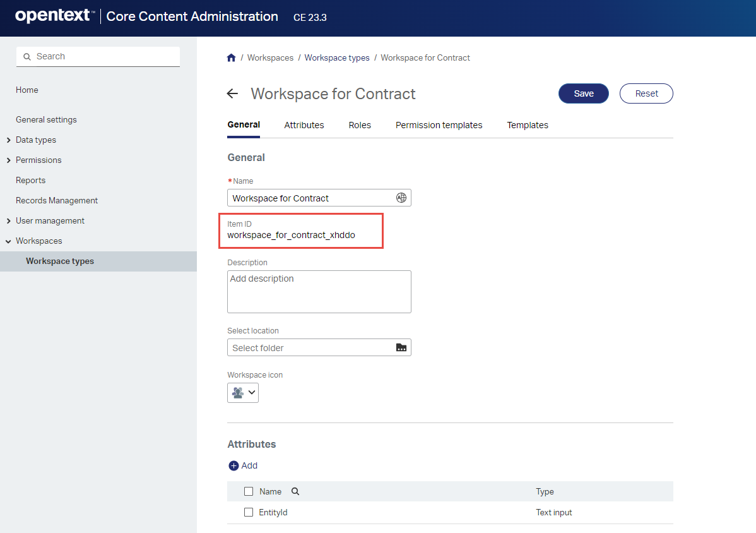This screenshot has height=533, width=756.
Task: Click the home icon in the breadcrumb
Action: point(231,57)
